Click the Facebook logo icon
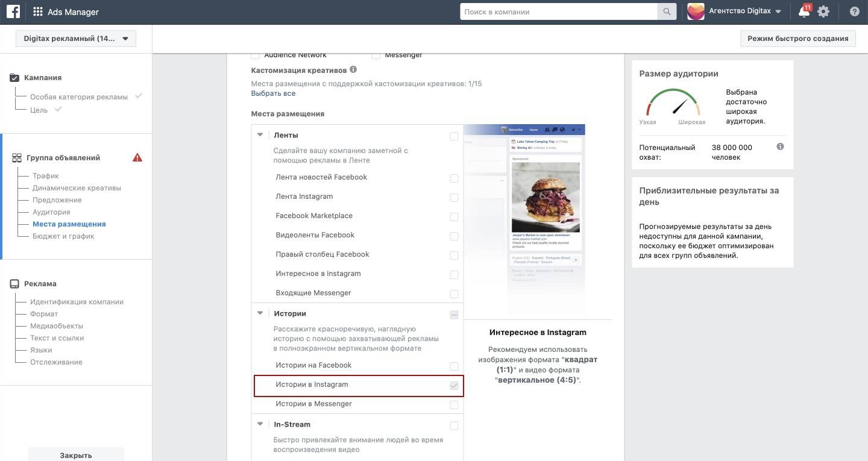The image size is (868, 461). tap(13, 11)
